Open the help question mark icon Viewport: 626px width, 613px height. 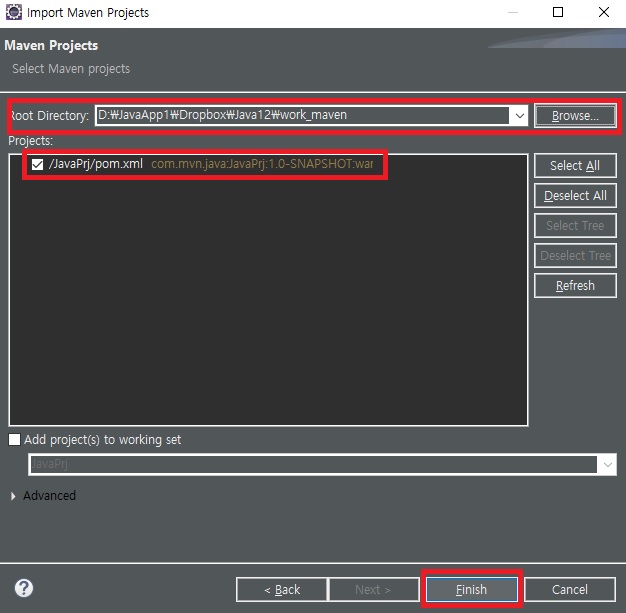click(x=24, y=588)
